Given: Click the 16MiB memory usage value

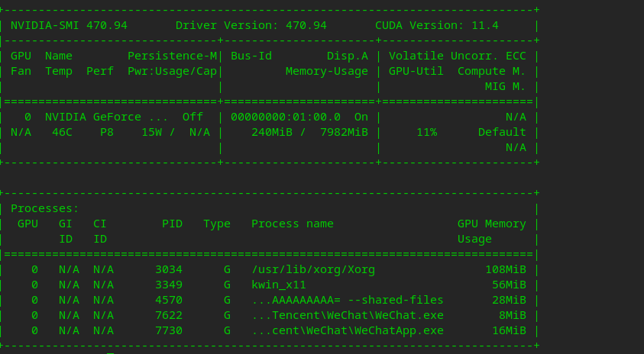Looking at the screenshot, I should 509,330.
